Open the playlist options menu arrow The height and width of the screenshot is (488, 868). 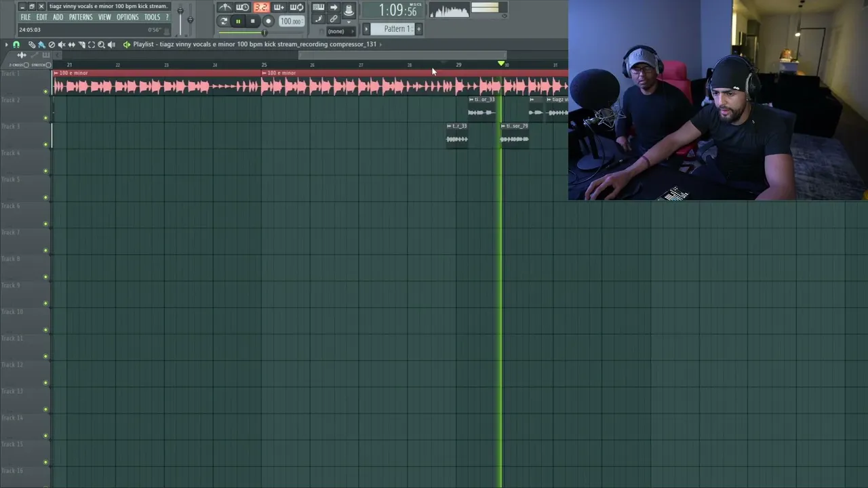[x=6, y=45]
